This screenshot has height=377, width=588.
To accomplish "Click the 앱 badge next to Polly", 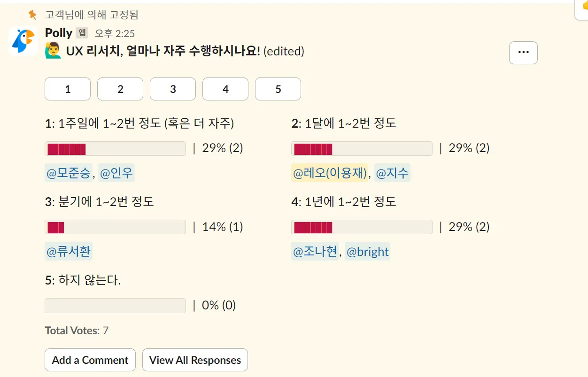I will pyautogui.click(x=82, y=33).
